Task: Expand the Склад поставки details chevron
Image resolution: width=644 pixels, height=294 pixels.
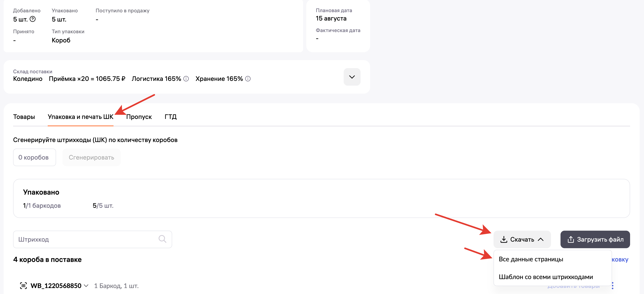Action: (352, 77)
